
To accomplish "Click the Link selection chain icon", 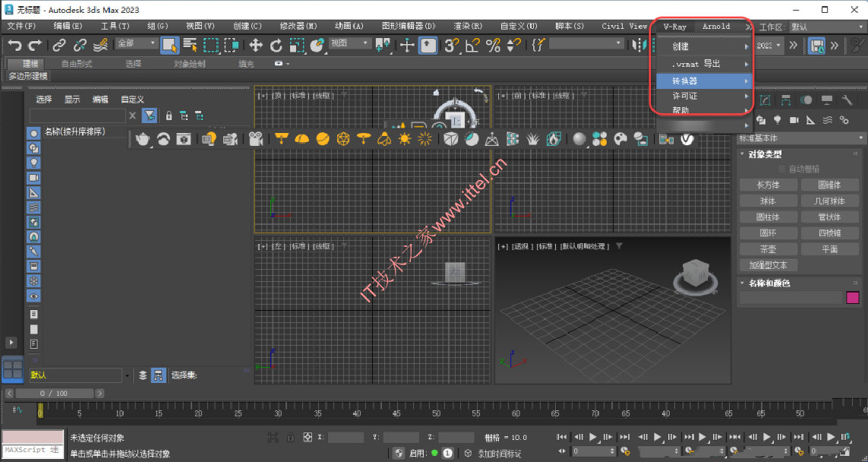I will 59,46.
